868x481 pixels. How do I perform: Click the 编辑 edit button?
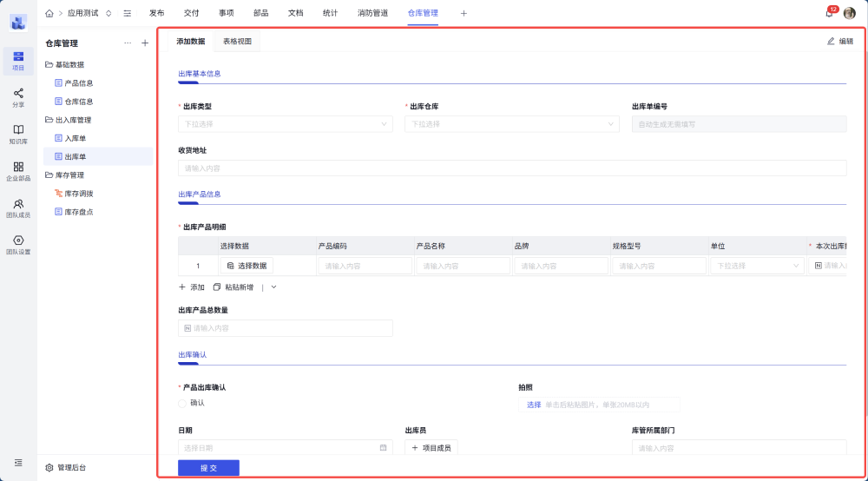839,41
